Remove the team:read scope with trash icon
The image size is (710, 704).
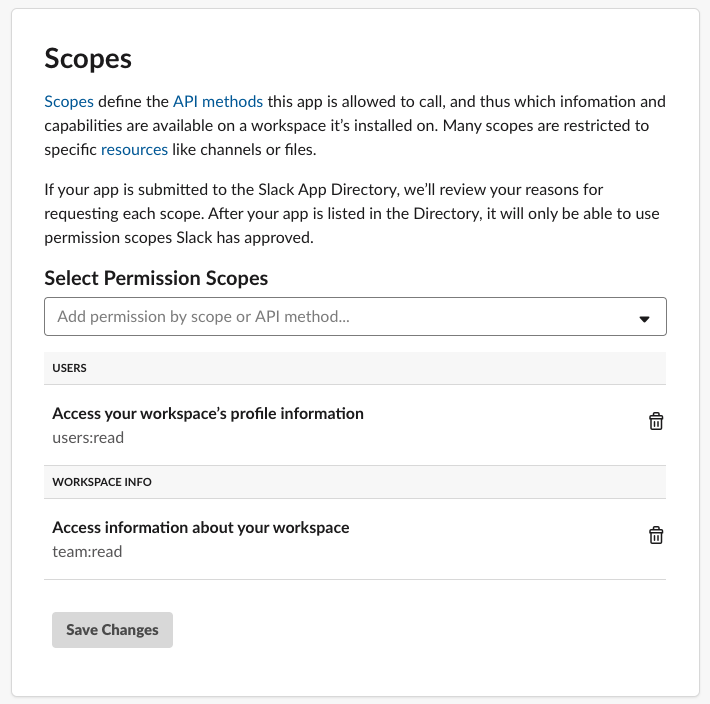pos(656,536)
